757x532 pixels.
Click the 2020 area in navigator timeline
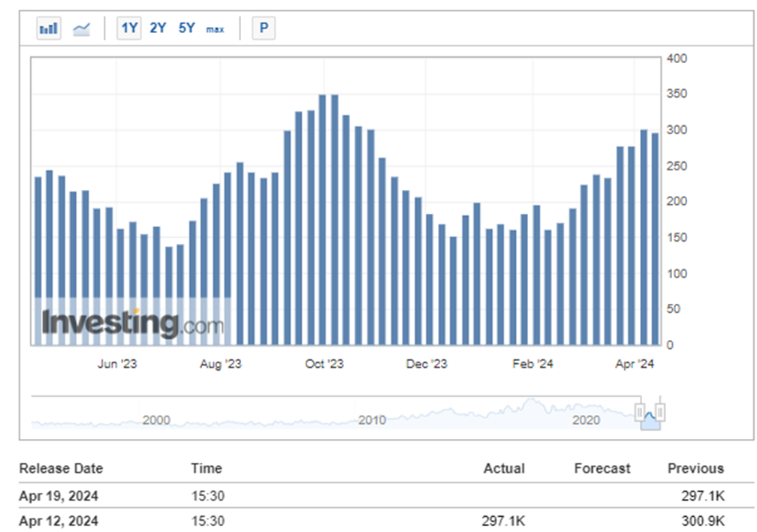coord(586,420)
